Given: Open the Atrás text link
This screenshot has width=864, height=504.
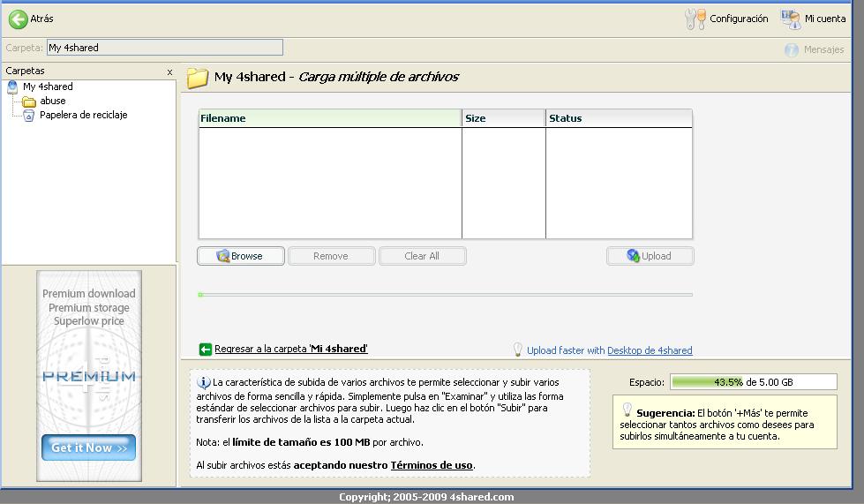Looking at the screenshot, I should tap(41, 19).
